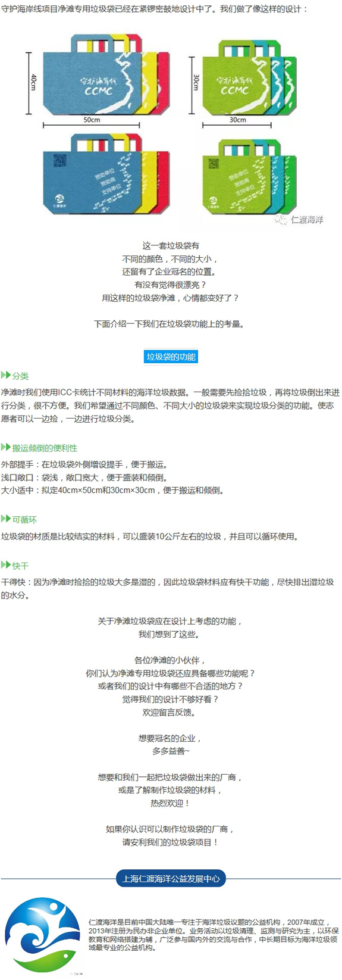The image size is (342, 980).
Task: Click the QR code on green bag back
Action: [214, 163]
